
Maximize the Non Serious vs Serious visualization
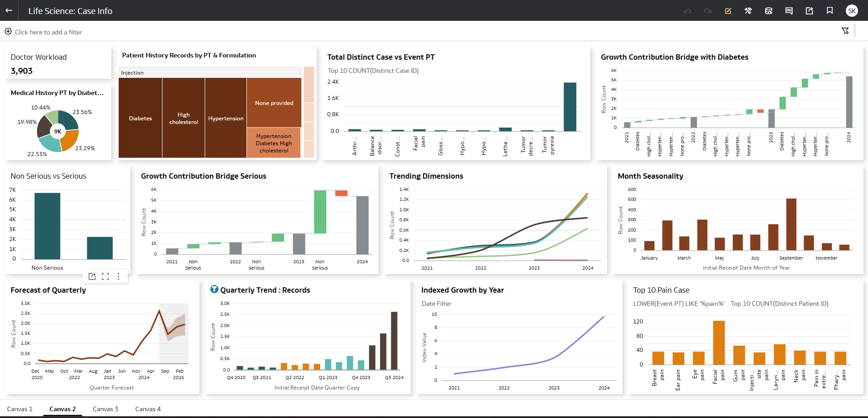click(x=105, y=276)
